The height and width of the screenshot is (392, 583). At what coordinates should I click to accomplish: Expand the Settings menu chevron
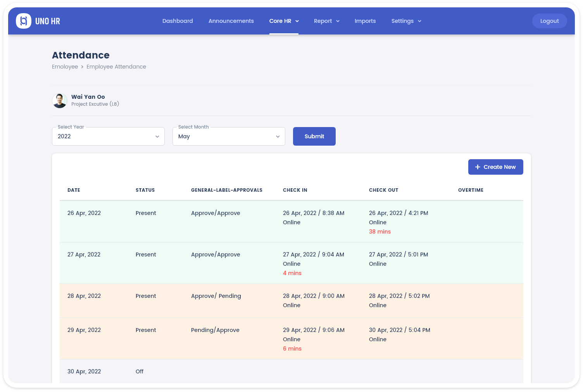click(419, 21)
